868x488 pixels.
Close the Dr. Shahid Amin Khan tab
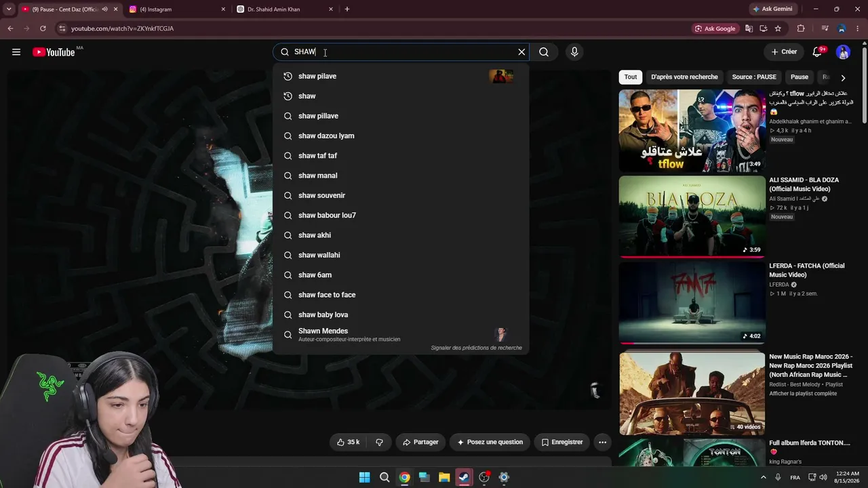[x=331, y=9]
